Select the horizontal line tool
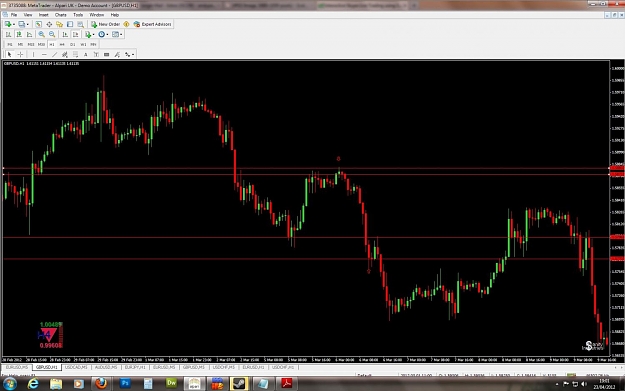Screen dimensions: 625x391 pyautogui.click(x=44, y=54)
